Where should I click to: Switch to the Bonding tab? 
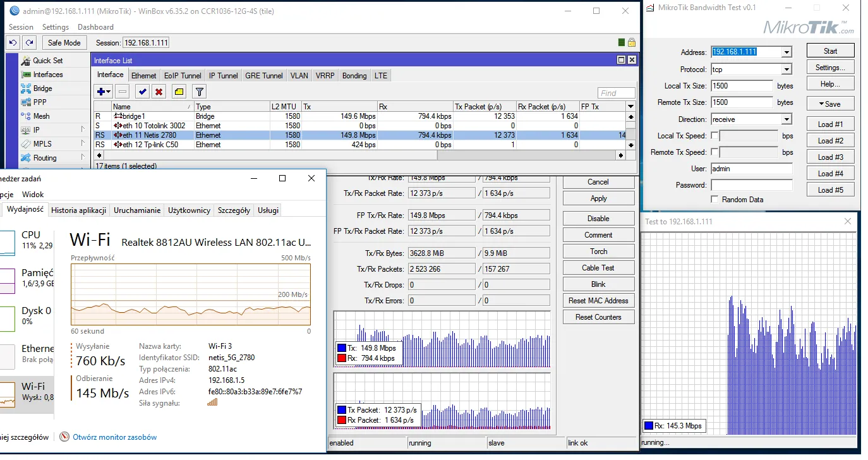click(x=354, y=76)
